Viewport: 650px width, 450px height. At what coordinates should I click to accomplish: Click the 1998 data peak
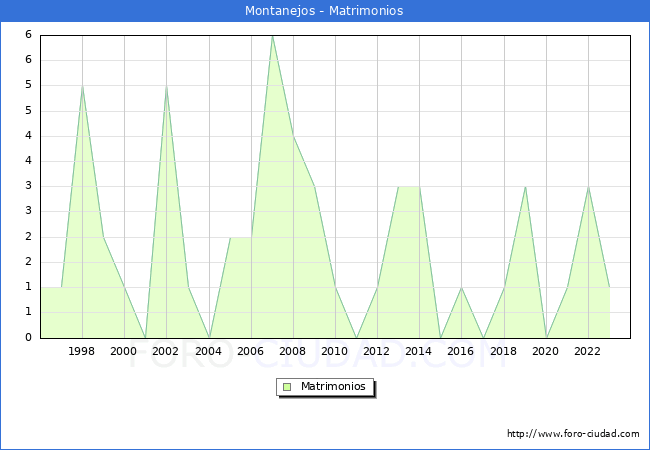pos(82,86)
